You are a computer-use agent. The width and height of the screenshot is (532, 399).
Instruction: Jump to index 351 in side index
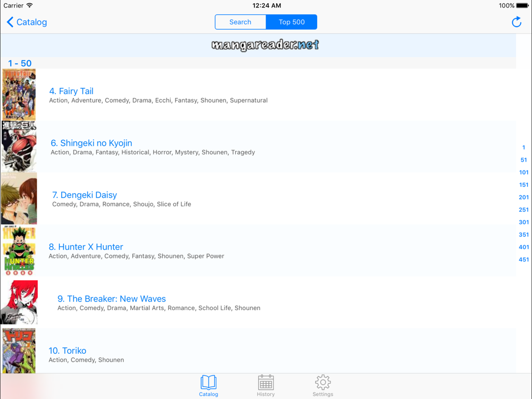pyautogui.click(x=523, y=235)
